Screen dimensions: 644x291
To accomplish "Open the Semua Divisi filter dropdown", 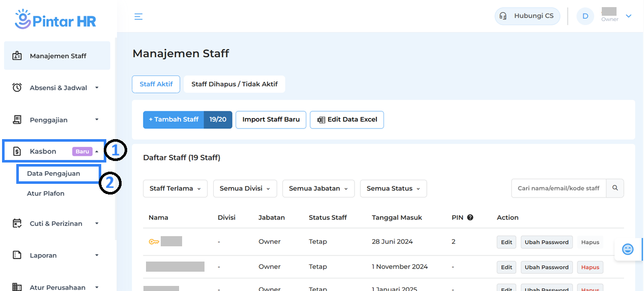I will click(245, 188).
